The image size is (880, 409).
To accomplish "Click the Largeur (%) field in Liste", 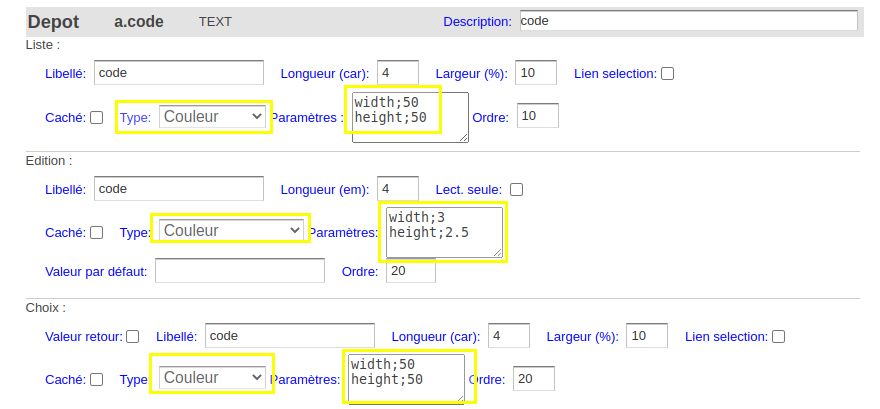I will click(536, 72).
